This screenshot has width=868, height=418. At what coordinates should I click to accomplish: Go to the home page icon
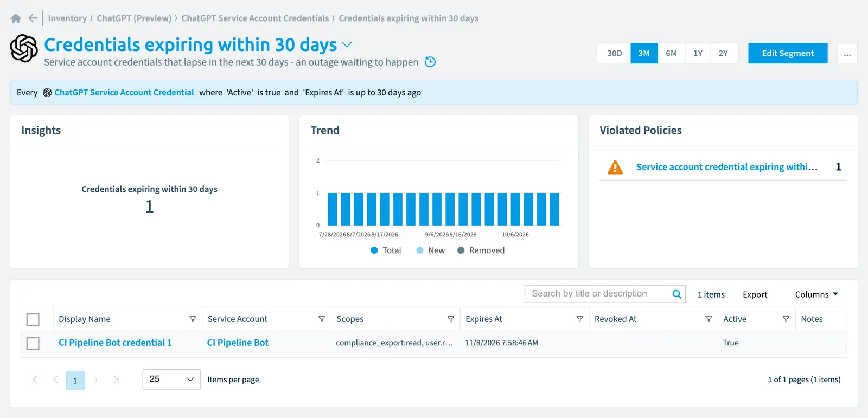[x=16, y=18]
